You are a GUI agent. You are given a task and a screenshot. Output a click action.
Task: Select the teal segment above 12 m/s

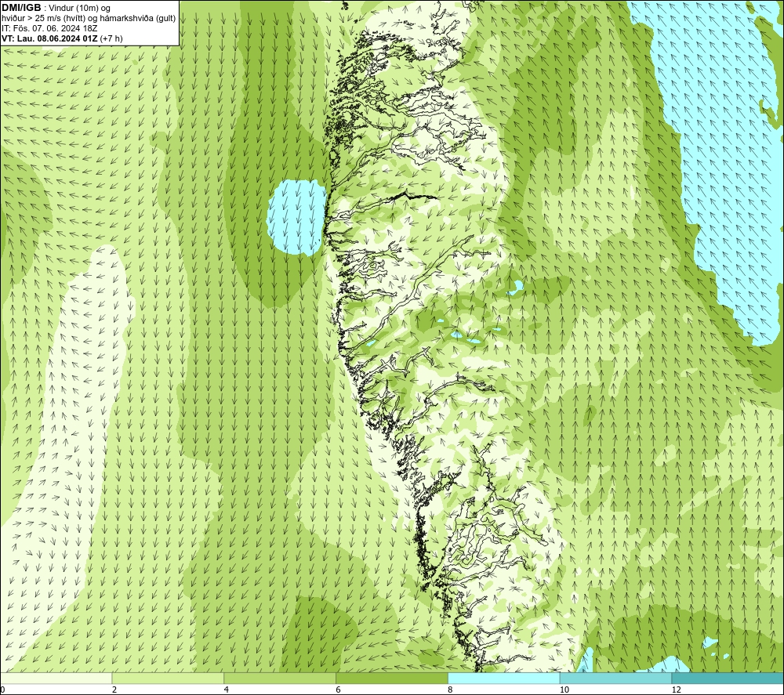coord(728,678)
